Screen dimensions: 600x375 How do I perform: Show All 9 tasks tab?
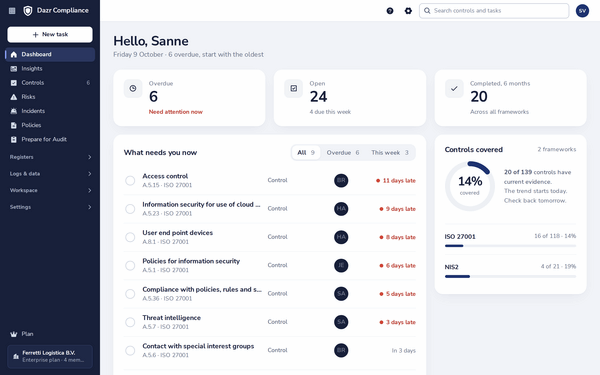coord(306,152)
